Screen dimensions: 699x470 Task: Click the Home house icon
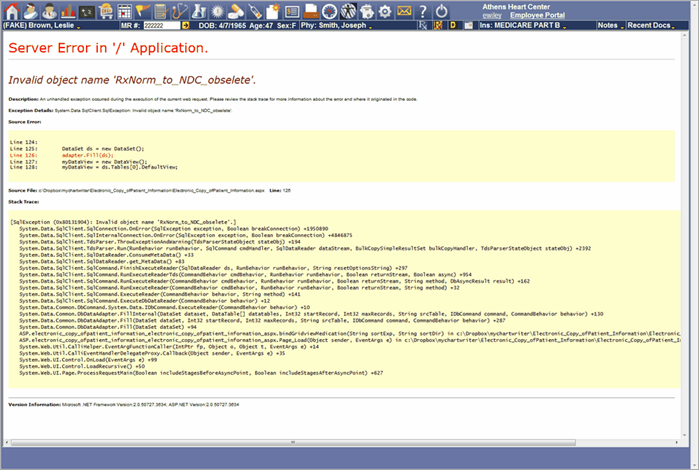click(x=11, y=10)
